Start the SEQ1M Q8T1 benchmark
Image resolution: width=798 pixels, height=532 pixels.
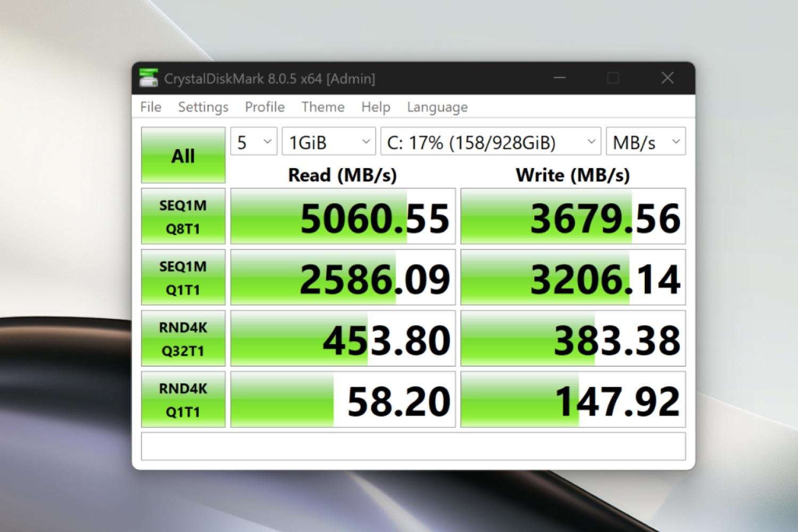click(x=183, y=216)
